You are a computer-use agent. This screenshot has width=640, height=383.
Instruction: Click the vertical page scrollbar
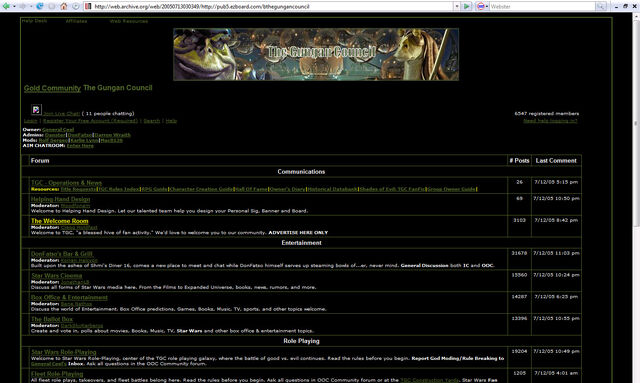[636, 122]
